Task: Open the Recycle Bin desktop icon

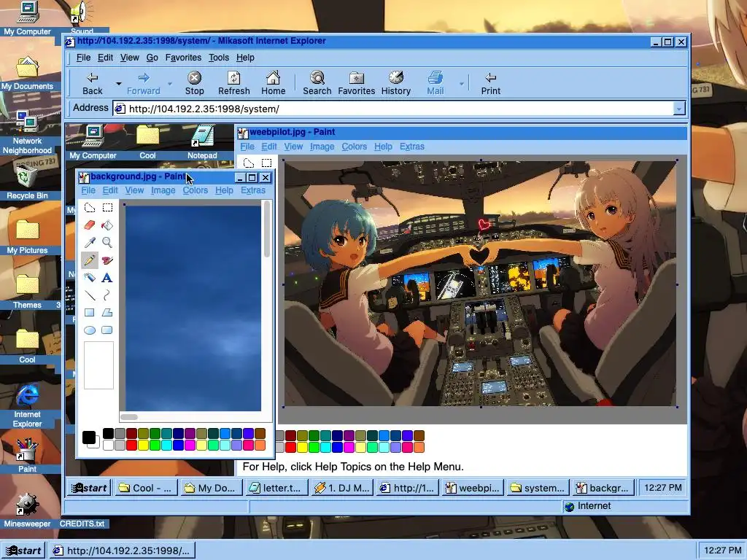Action: pos(27,182)
